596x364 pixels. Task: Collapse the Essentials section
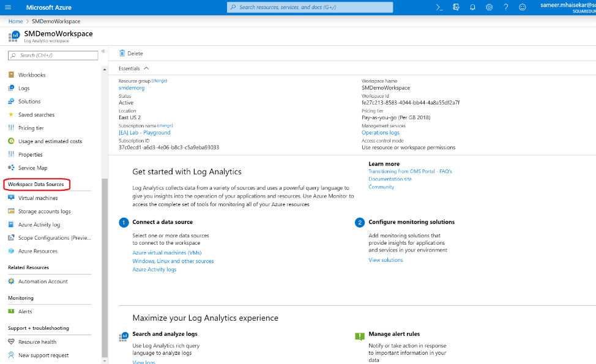[x=146, y=69]
